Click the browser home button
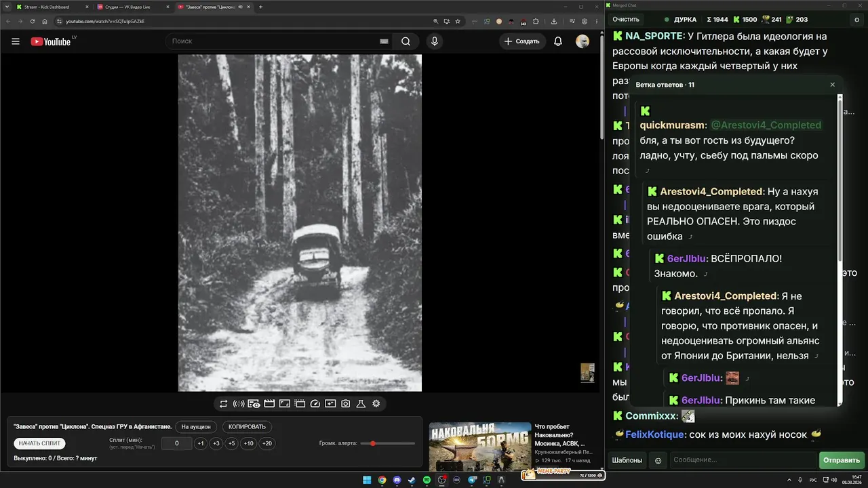The height and width of the screenshot is (488, 868). coord(45,21)
